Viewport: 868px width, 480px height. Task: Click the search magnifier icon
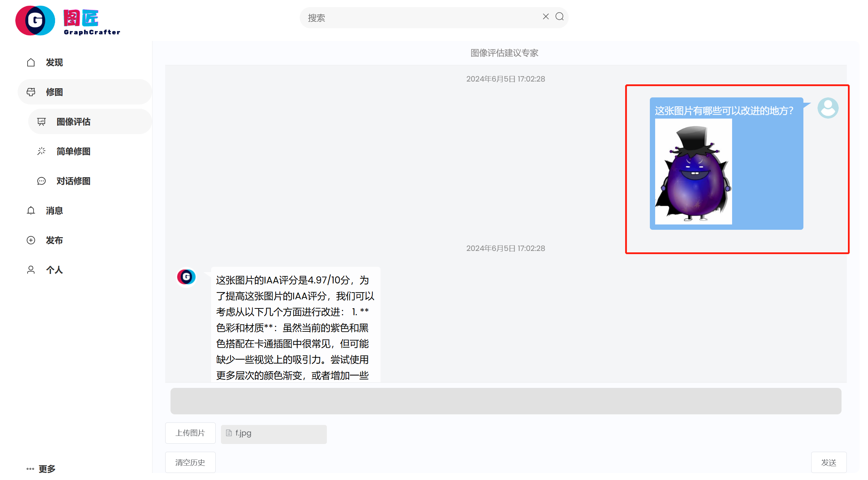tap(559, 17)
